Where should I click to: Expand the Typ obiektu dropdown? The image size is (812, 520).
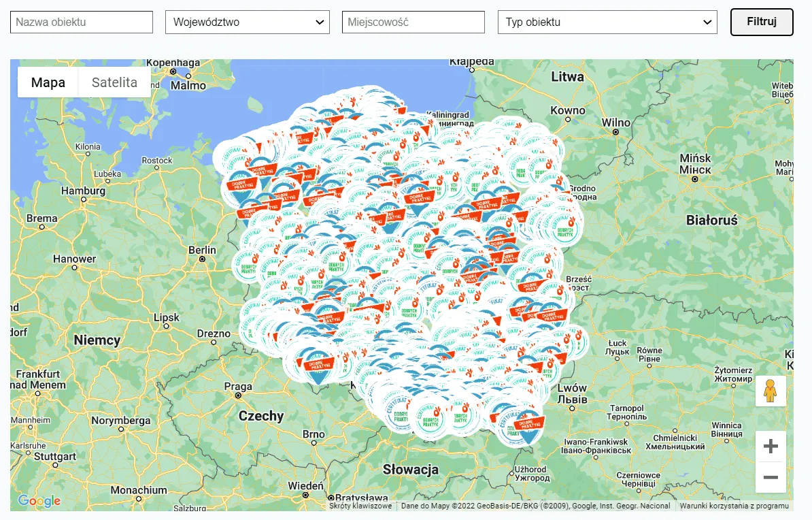point(607,21)
